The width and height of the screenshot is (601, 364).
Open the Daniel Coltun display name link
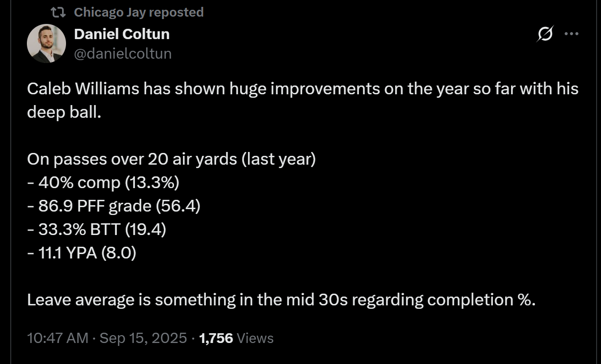[122, 34]
